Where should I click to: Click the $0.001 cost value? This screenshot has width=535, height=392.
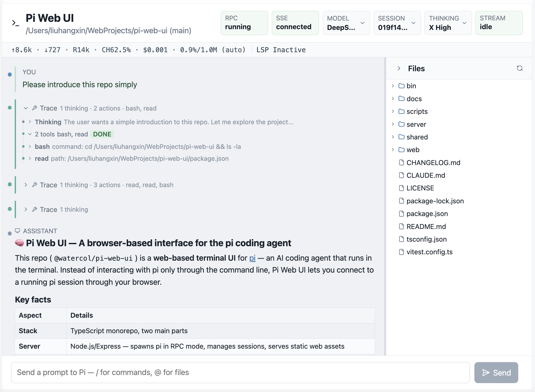click(155, 50)
